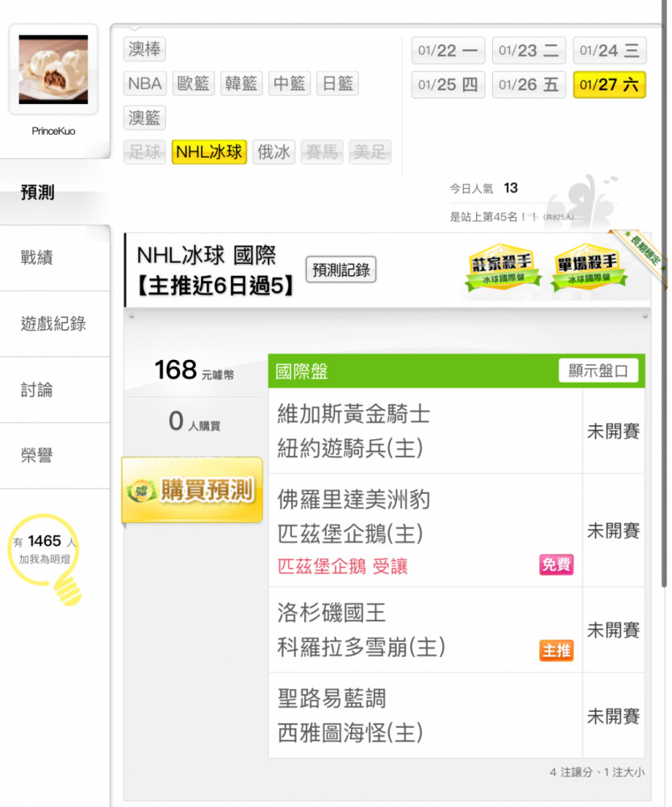Click the page vertical scrollbar
Image resolution: width=672 pixels, height=807 pixels.
(664, 294)
